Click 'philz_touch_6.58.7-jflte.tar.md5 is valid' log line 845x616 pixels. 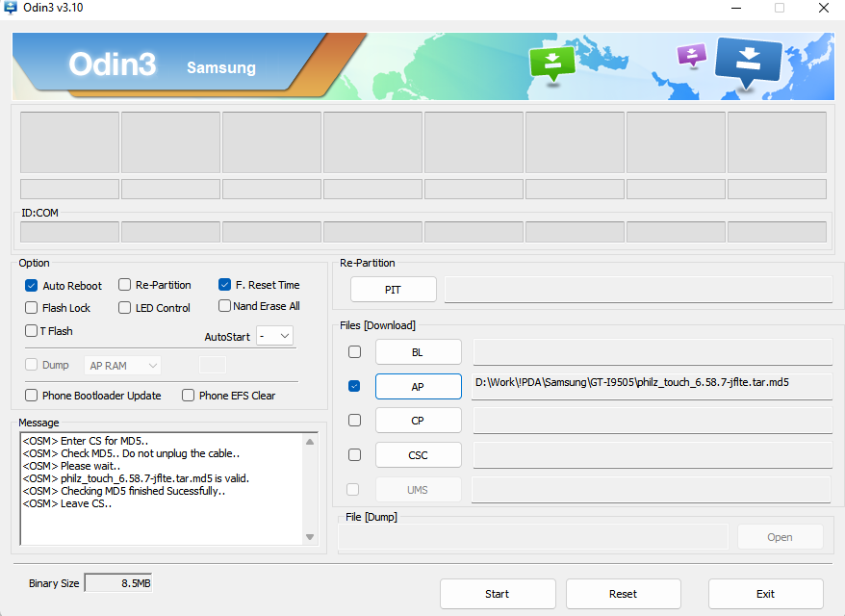[136, 478]
